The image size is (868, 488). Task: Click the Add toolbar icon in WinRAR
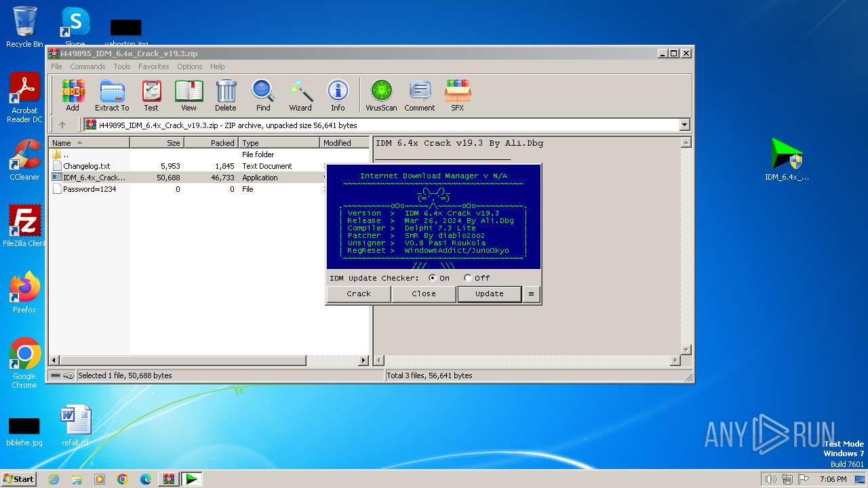pyautogui.click(x=73, y=96)
